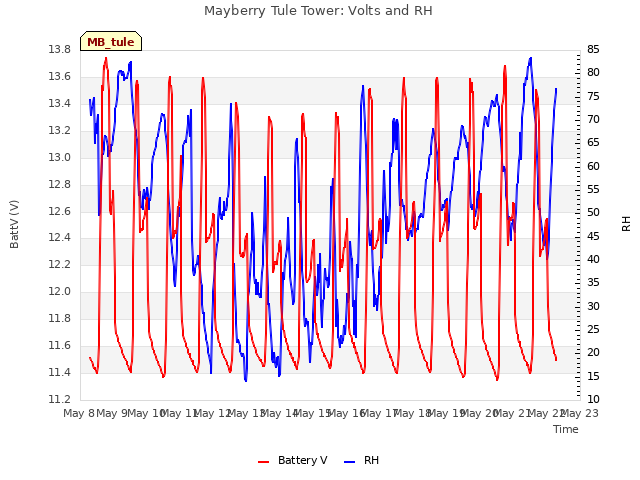Click the BattV (V) axis label
This screenshot has height=480, width=640.
click(x=14, y=224)
